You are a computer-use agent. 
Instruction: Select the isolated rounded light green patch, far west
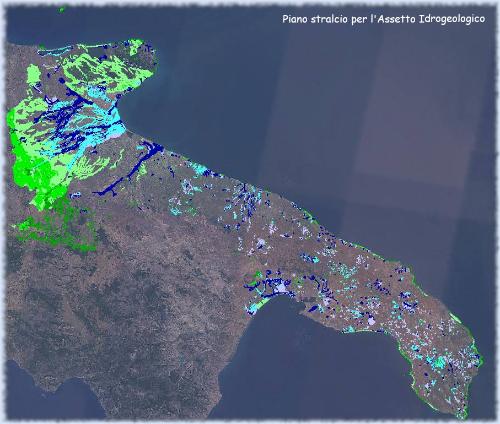pyautogui.click(x=33, y=75)
